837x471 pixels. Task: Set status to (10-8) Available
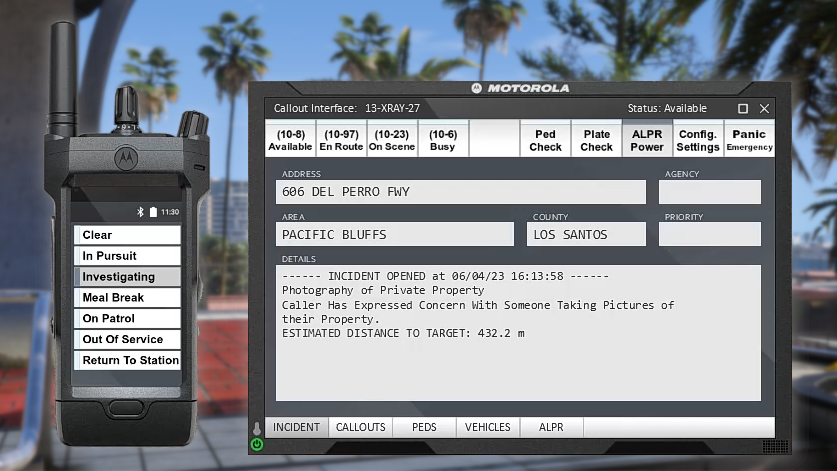point(290,140)
